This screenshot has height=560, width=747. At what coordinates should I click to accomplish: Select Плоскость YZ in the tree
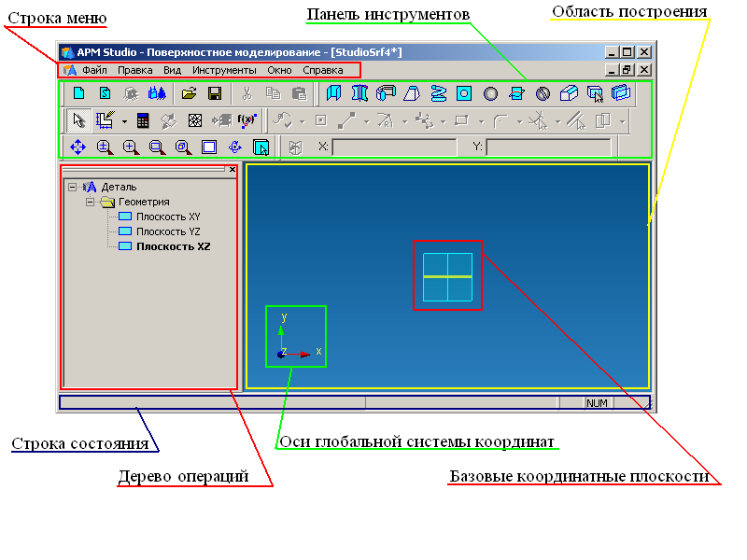pyautogui.click(x=168, y=231)
